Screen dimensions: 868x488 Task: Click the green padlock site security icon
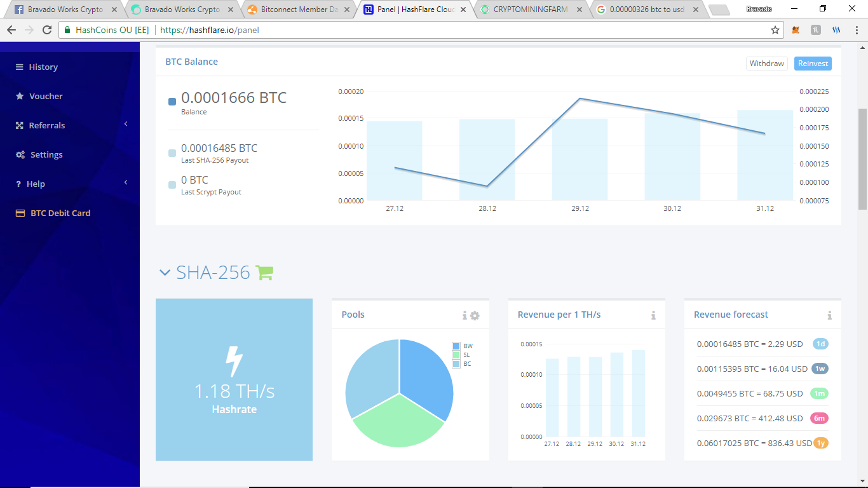click(67, 30)
